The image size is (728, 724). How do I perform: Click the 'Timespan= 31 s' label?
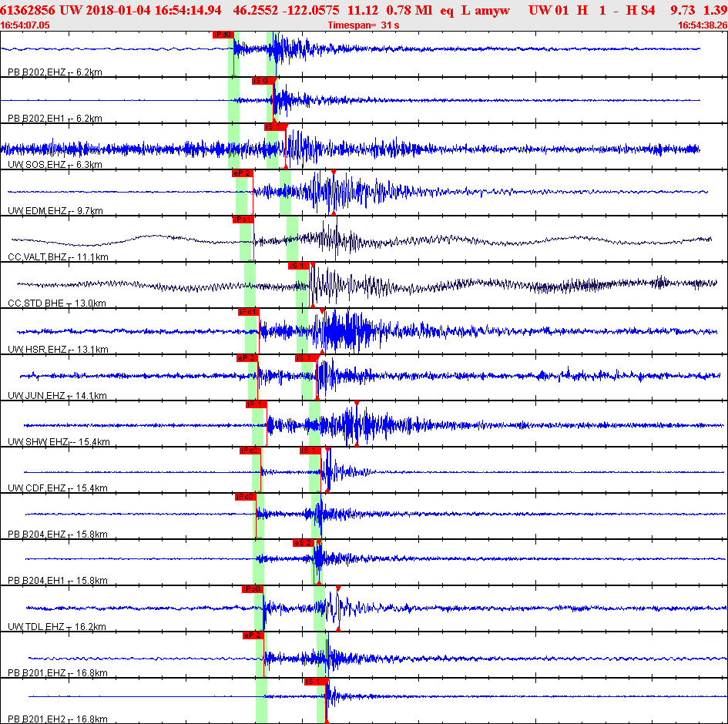point(364,25)
